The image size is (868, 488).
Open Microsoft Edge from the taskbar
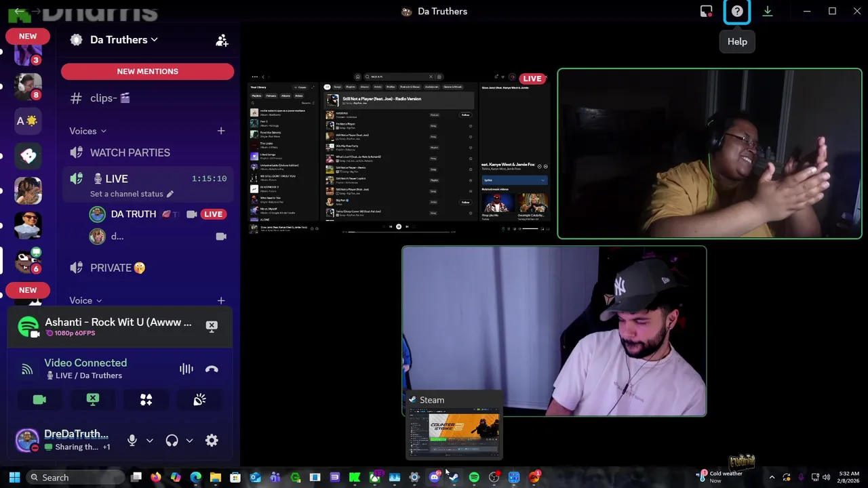tap(195, 477)
